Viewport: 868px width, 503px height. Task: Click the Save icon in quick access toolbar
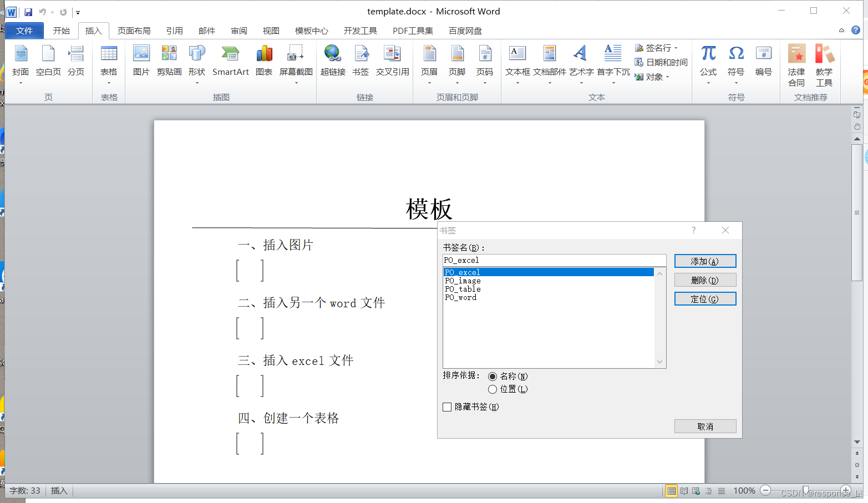pyautogui.click(x=28, y=12)
